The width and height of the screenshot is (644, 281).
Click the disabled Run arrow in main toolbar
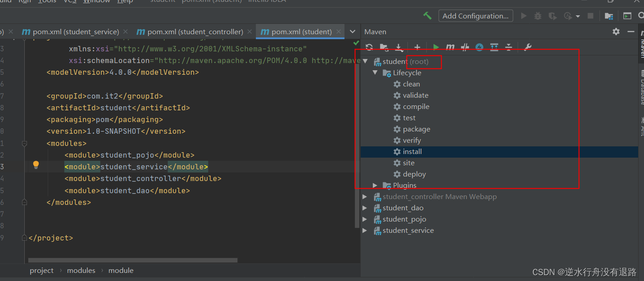(524, 16)
